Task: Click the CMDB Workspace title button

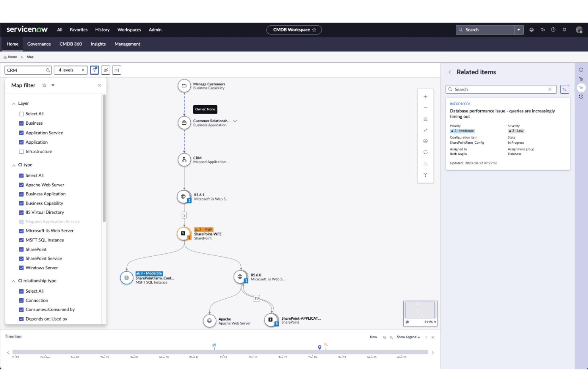Action: [294, 30]
